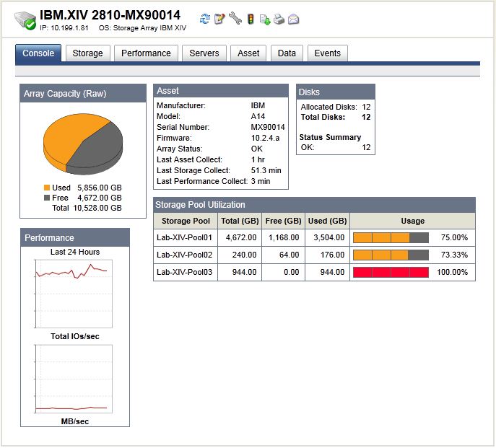Click the firmware 10.2.4.a value
This screenshot has width=496, height=448.
(x=266, y=138)
